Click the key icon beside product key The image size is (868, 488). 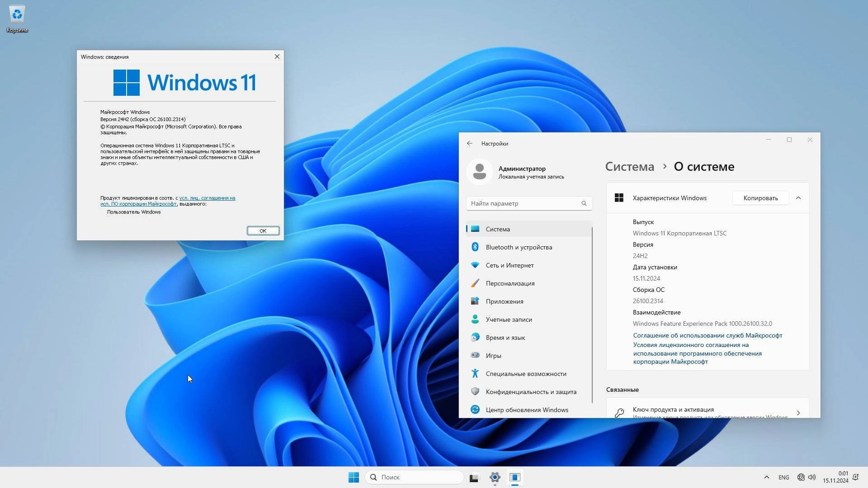(x=619, y=413)
